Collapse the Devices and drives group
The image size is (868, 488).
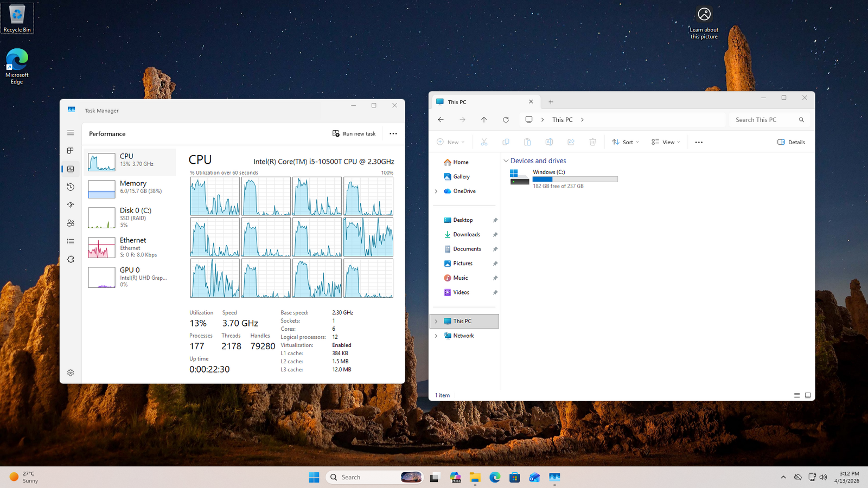click(x=506, y=161)
